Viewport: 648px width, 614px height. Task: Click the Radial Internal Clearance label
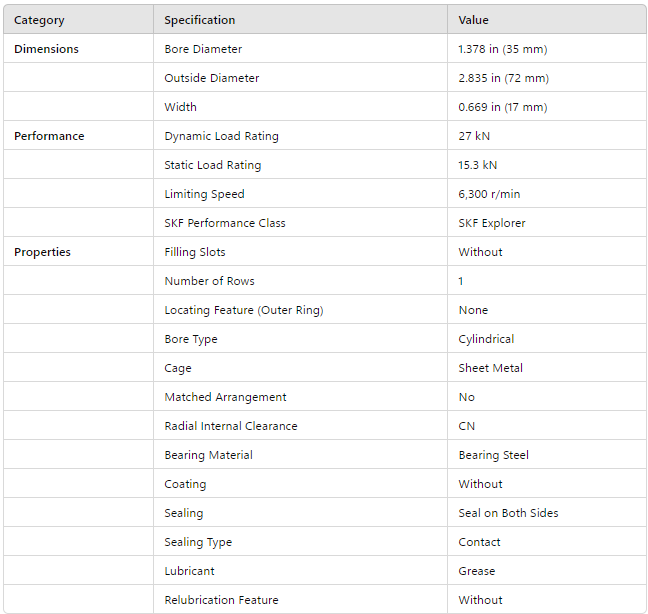click(231, 426)
